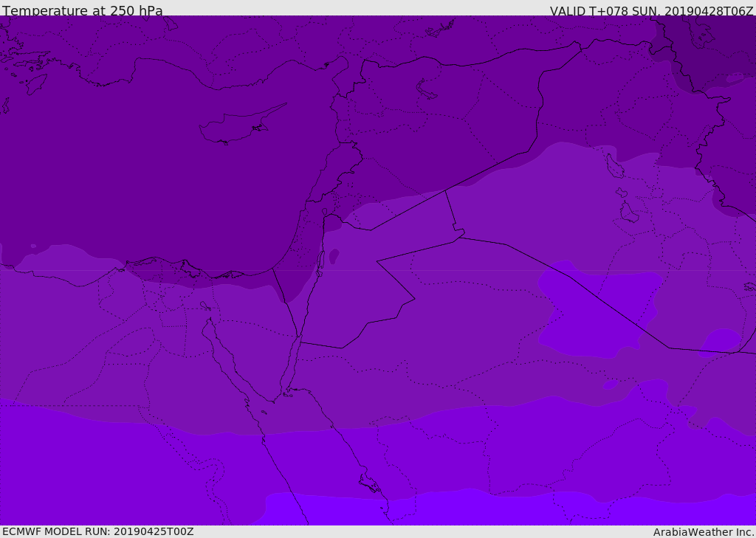Screen dimensions: 756x538
Task: Click the 'Temperature at 250 hPa' title text
Action: click(83, 10)
